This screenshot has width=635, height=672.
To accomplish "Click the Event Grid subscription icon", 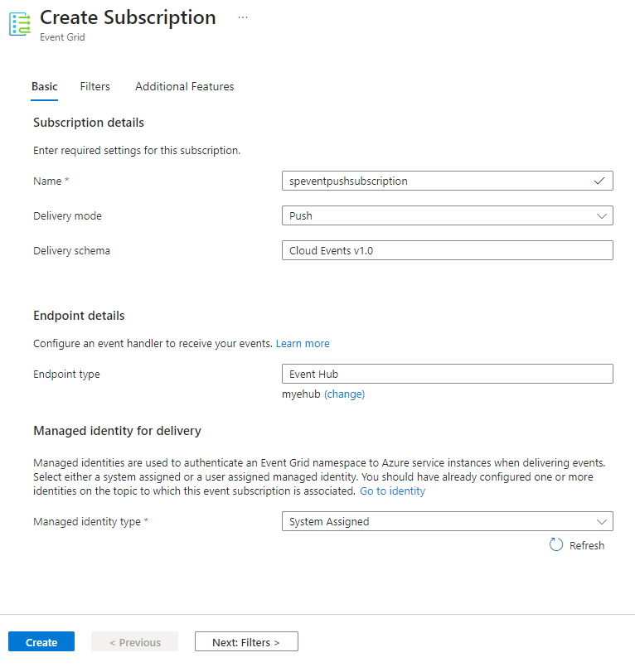I will 20,24.
